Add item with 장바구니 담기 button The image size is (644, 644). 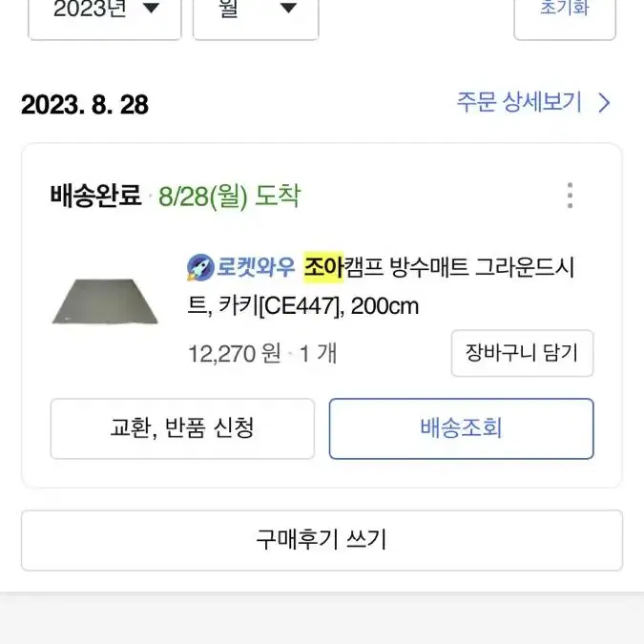522,353
